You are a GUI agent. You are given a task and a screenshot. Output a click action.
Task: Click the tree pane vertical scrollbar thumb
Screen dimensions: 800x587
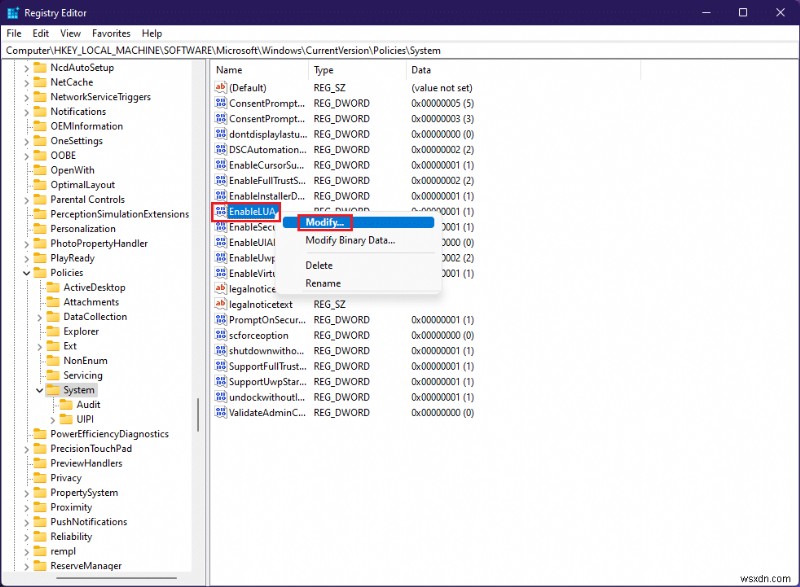click(x=198, y=414)
